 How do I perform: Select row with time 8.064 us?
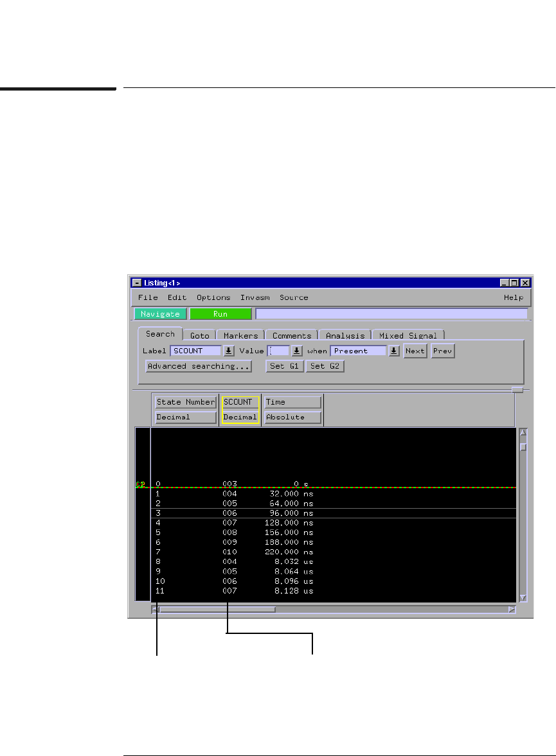334,572
